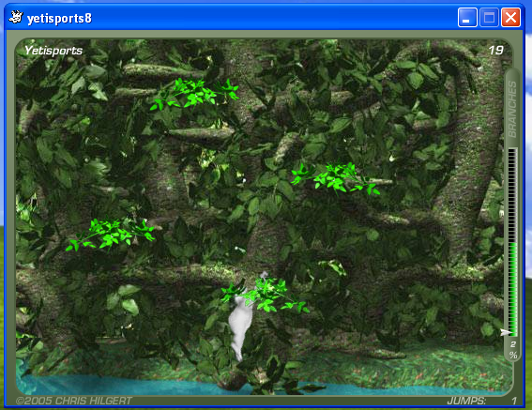Click the dark empty part of the branches meter
Viewport: 532px width, 410px height.
point(513,195)
